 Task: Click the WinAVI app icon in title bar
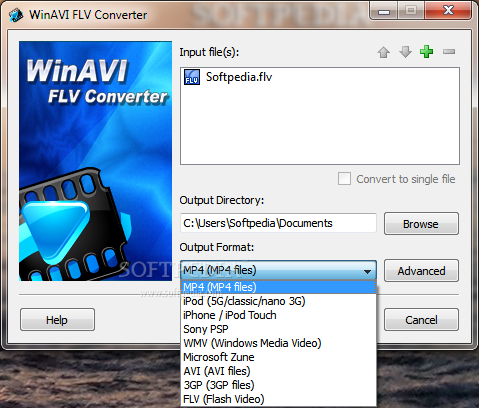click(x=15, y=15)
